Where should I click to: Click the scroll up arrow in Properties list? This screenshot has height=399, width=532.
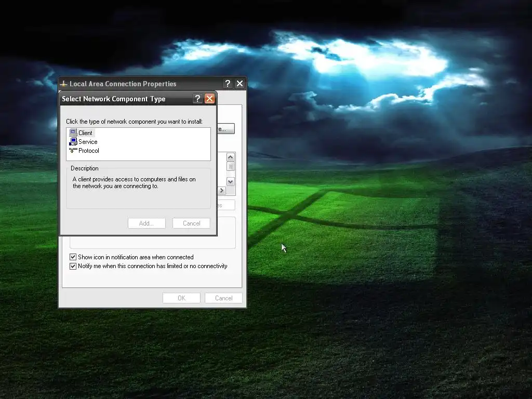(x=230, y=157)
